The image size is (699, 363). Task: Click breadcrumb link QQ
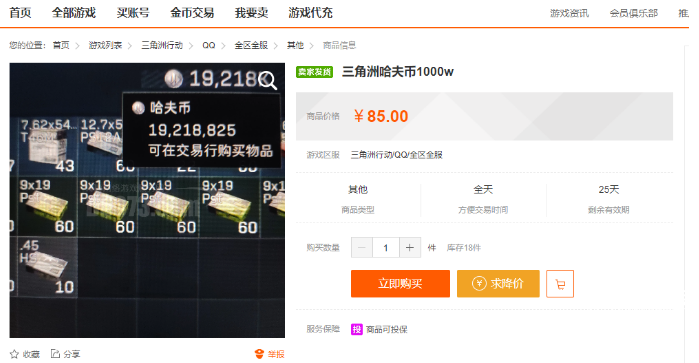click(209, 45)
